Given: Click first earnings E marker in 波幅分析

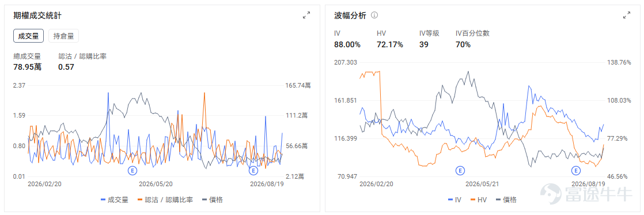Looking at the screenshot, I should [460, 170].
